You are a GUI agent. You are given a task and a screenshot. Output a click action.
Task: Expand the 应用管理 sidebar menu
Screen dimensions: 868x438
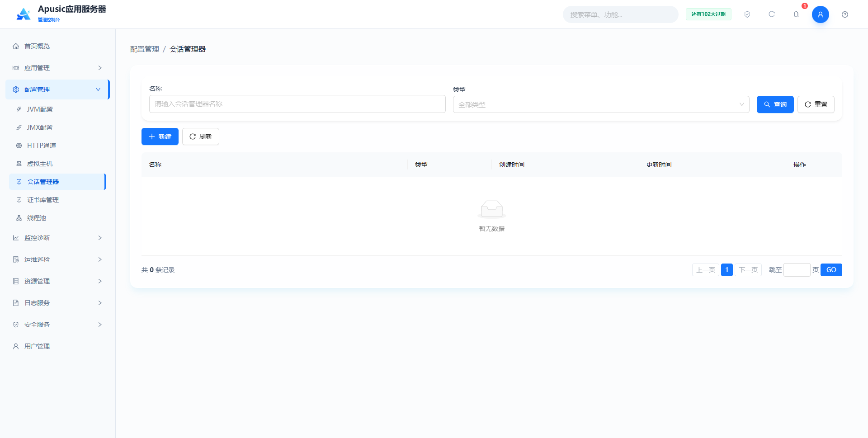pos(57,68)
